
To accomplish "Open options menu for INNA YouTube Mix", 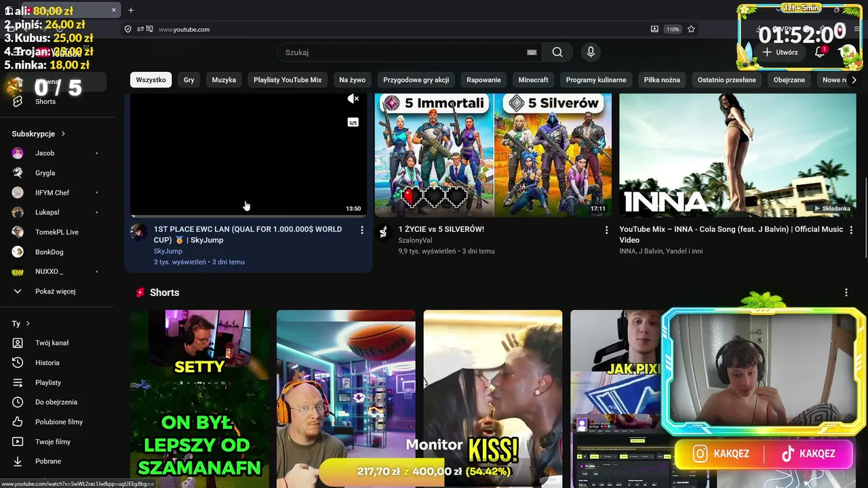I will coord(851,230).
